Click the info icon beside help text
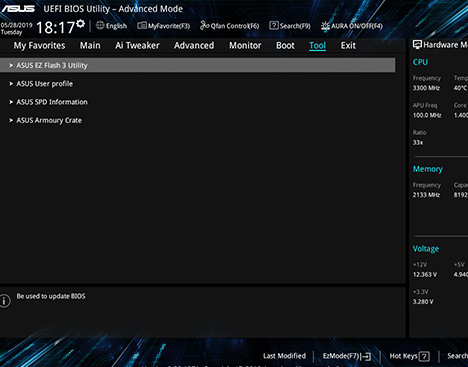Image resolution: width=468 pixels, height=367 pixels. (x=5, y=301)
